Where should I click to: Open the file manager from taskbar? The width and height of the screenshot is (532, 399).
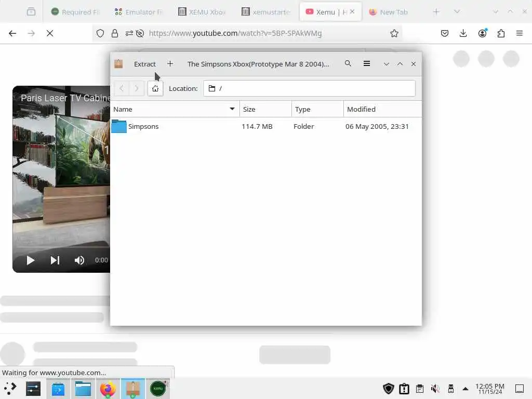click(83, 389)
